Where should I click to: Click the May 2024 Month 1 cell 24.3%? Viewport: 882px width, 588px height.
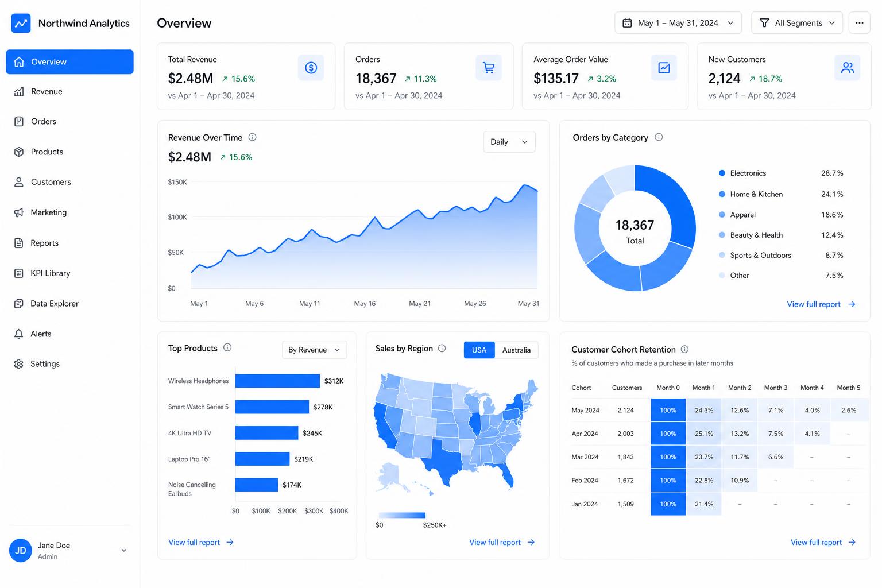[704, 411]
